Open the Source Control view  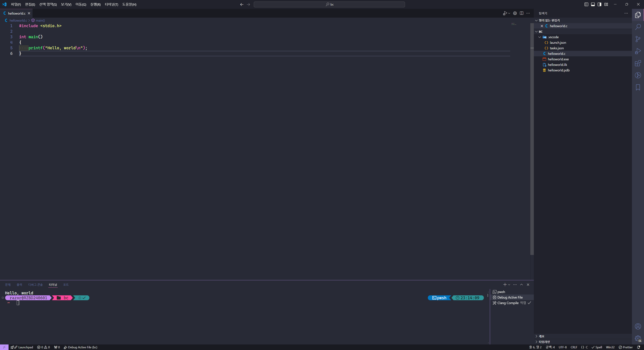click(638, 39)
